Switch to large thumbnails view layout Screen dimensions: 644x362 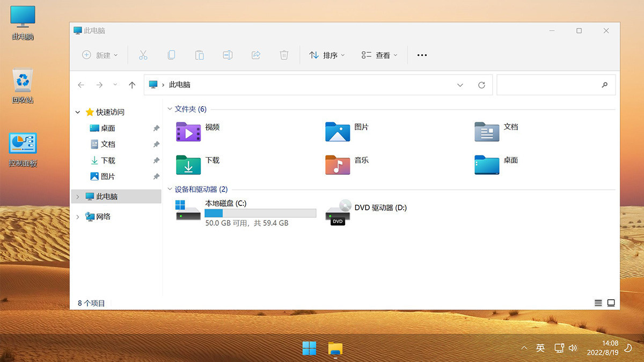click(x=611, y=303)
